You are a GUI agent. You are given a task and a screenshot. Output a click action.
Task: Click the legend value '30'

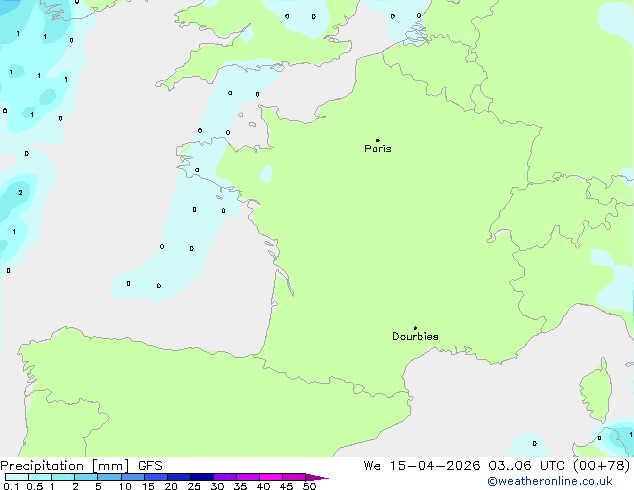217,486
